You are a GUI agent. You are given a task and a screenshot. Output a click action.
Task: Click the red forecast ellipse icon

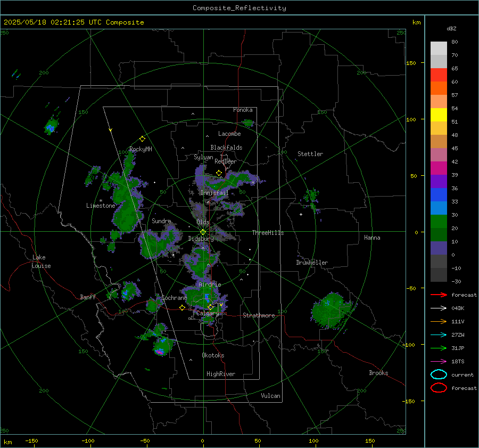[439, 388]
